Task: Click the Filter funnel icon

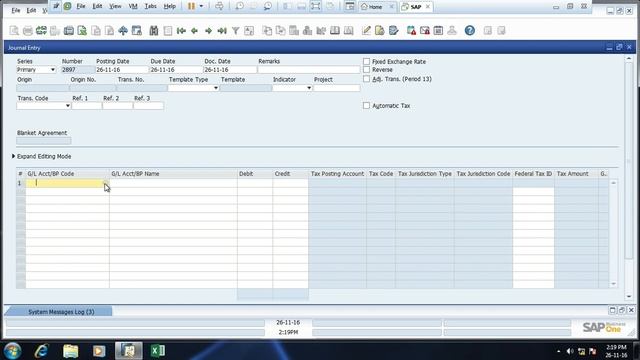Action: click(x=236, y=31)
